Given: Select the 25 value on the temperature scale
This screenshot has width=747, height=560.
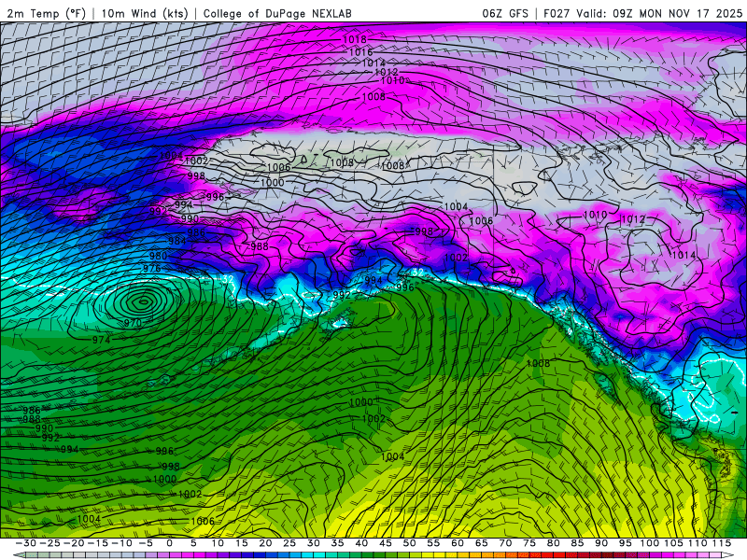Looking at the screenshot, I should click(x=289, y=543).
